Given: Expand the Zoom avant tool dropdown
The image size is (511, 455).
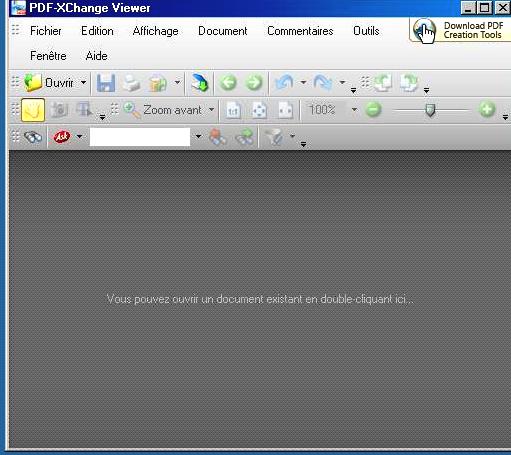Looking at the screenshot, I should [x=211, y=110].
